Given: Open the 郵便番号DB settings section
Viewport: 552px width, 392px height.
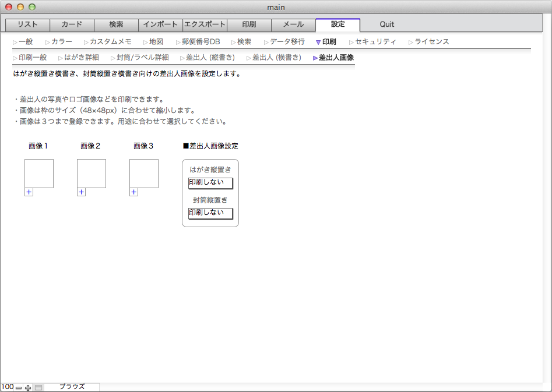Looking at the screenshot, I should coord(201,42).
